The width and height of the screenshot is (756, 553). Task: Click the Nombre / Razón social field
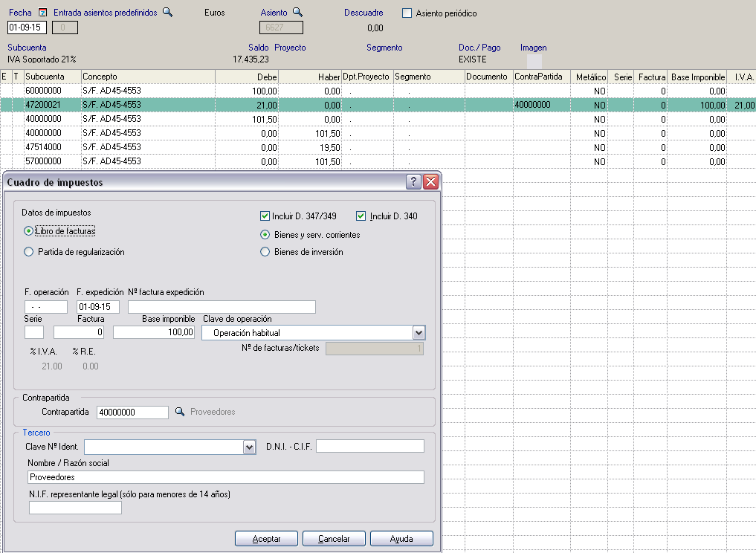click(226, 477)
